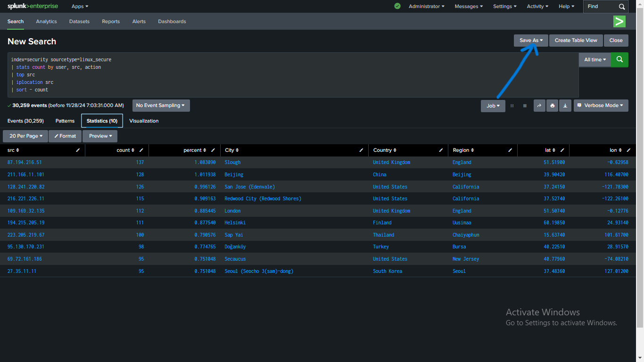Viewport: 644px width, 362px height.
Task: Open the 20 Per Page dropdown
Action: coord(25,136)
